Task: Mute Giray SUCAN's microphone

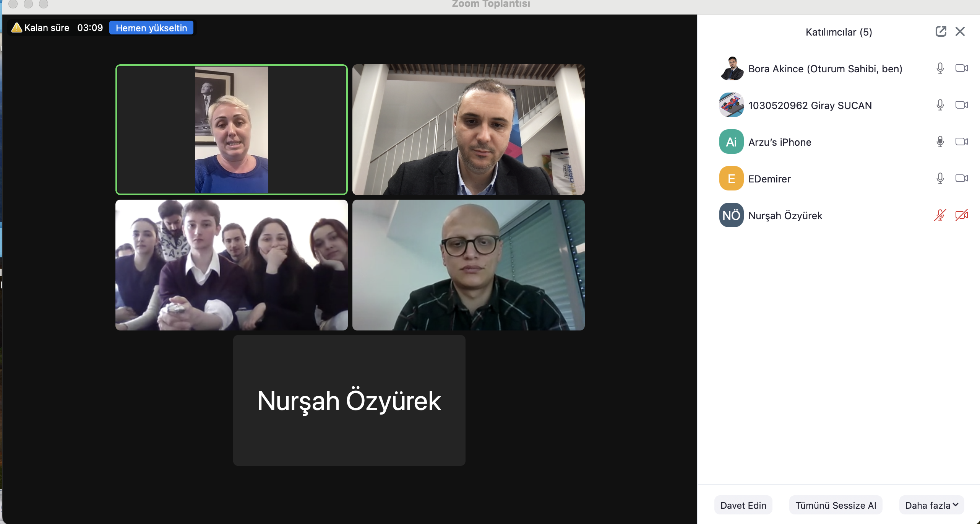Action: tap(940, 105)
